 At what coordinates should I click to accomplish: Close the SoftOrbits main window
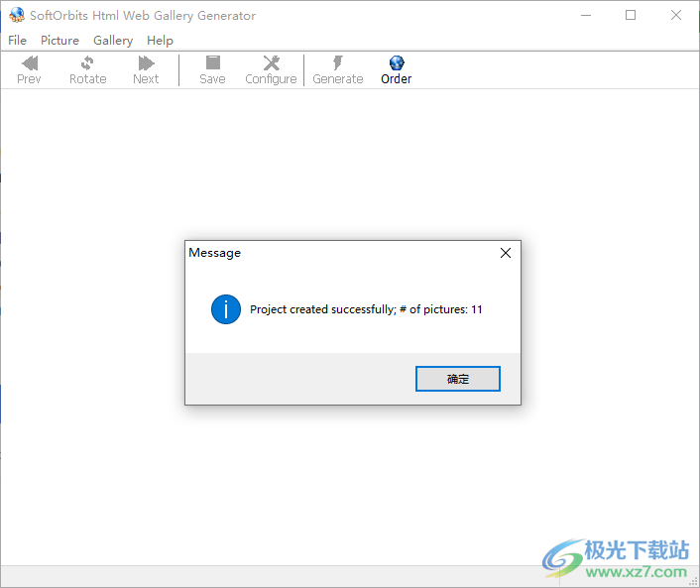(x=676, y=15)
